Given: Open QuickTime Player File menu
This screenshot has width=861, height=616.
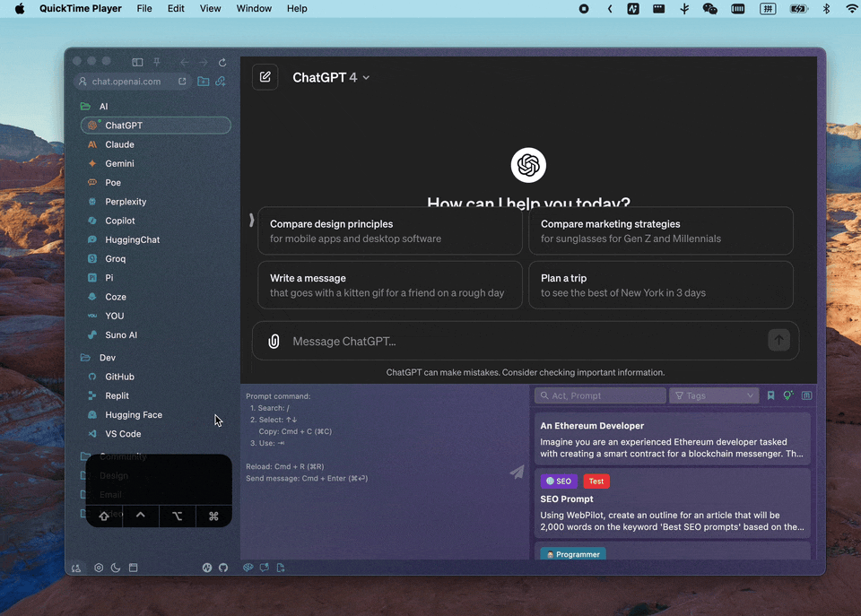Looking at the screenshot, I should pyautogui.click(x=144, y=8).
